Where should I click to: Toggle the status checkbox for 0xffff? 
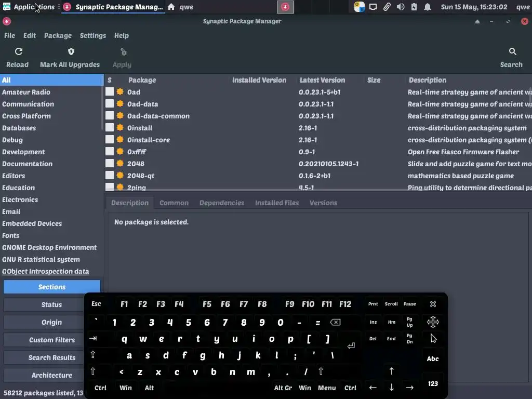tap(110, 151)
